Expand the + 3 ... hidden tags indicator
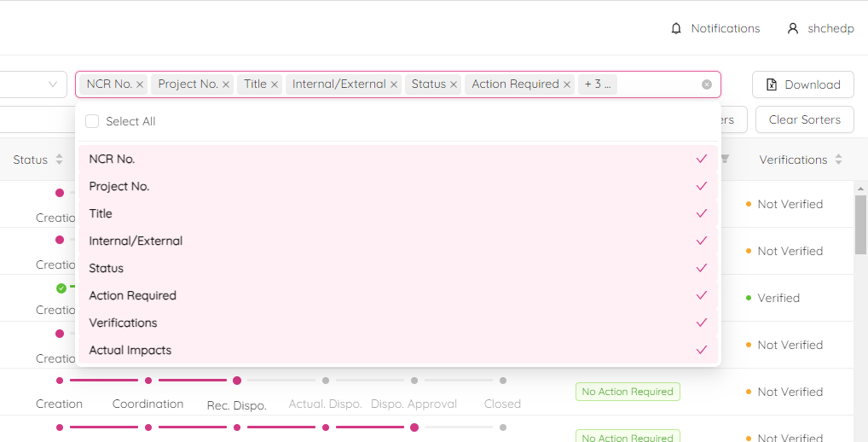 click(x=598, y=84)
